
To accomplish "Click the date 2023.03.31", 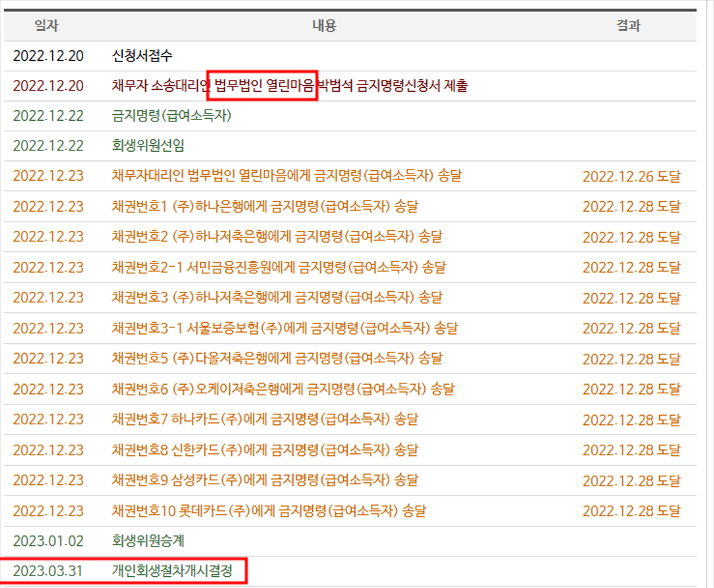I will click(48, 571).
